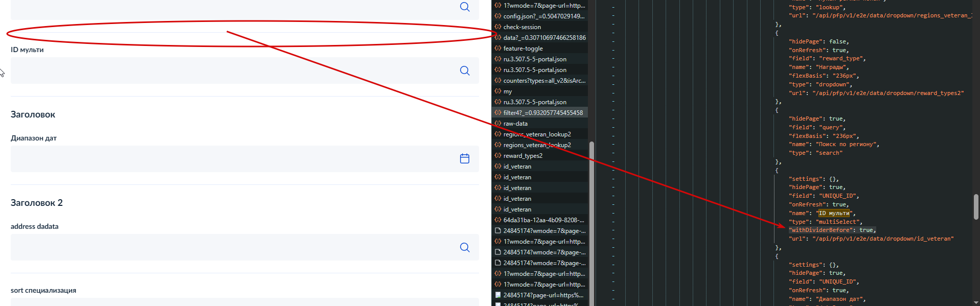This screenshot has width=980, height=306.
Task: Select the counters?types=all_v2 network request
Action: (540, 81)
